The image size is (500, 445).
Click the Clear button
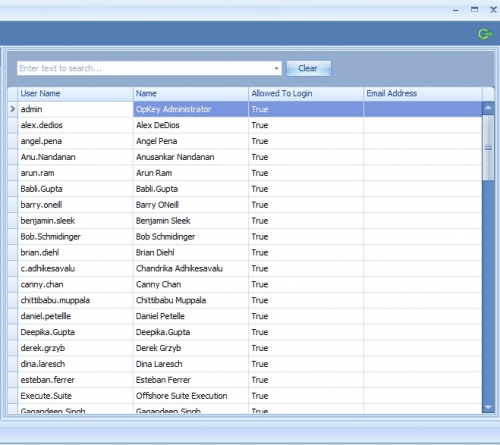coord(309,68)
